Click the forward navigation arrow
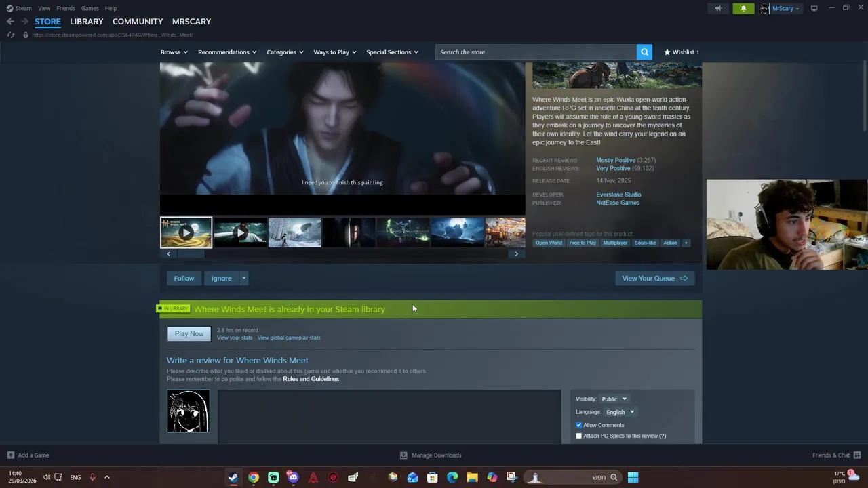This screenshot has height=488, width=868. click(x=24, y=22)
